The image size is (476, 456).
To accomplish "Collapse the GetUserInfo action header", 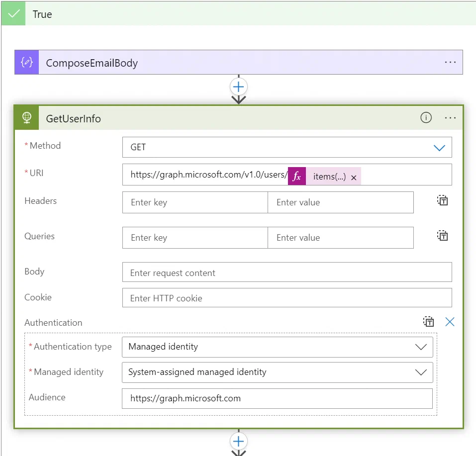I will click(239, 117).
